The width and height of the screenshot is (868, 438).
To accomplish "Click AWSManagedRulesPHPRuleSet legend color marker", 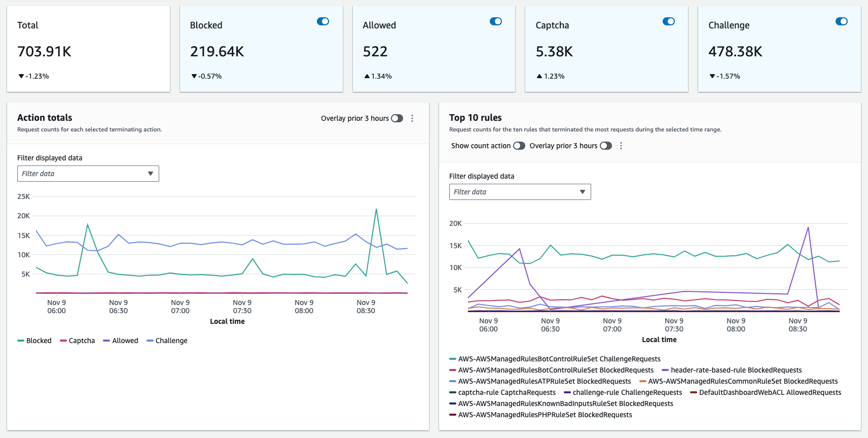I will (x=453, y=415).
